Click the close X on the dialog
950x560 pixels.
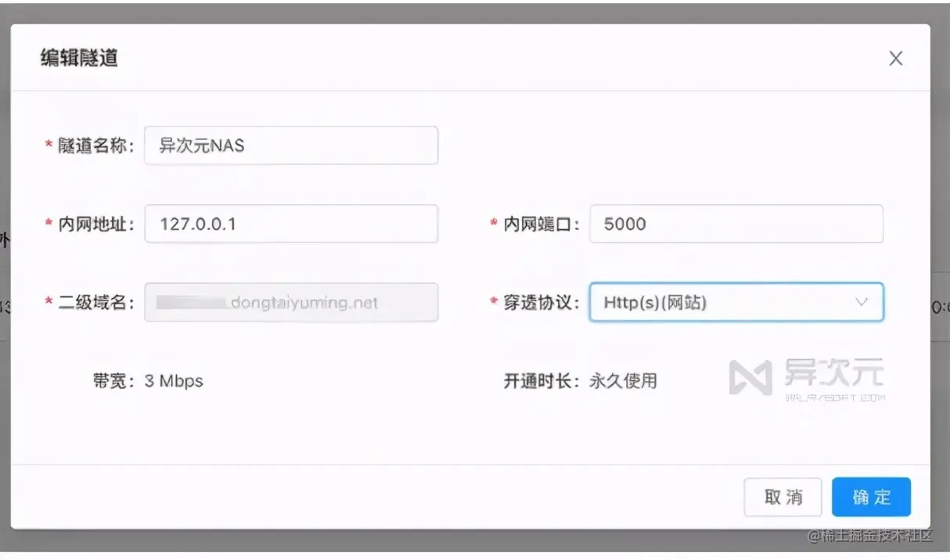895,58
